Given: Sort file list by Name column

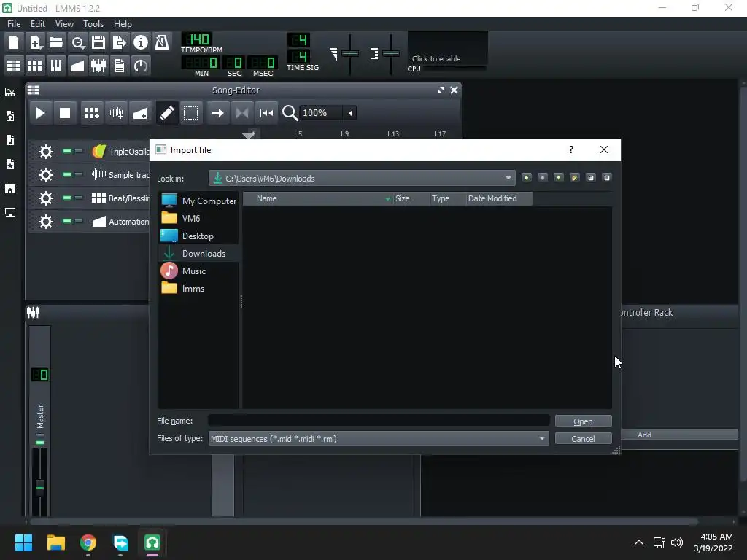Looking at the screenshot, I should [317, 198].
